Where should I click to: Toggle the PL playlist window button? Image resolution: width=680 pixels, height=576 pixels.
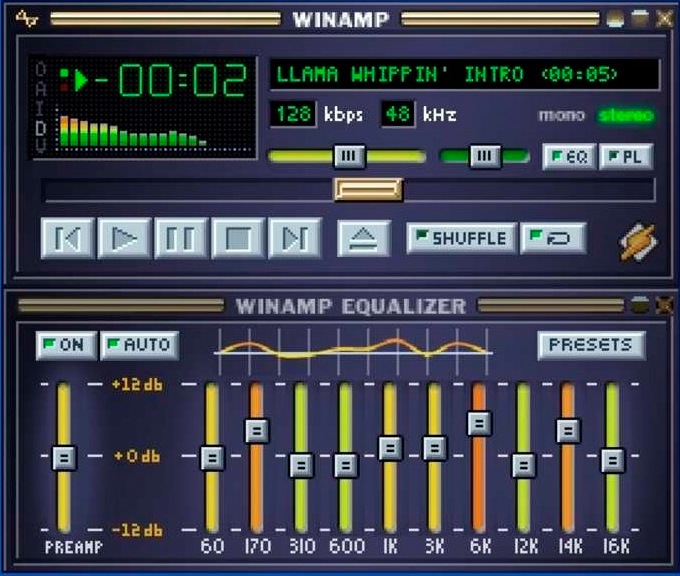coord(626,157)
